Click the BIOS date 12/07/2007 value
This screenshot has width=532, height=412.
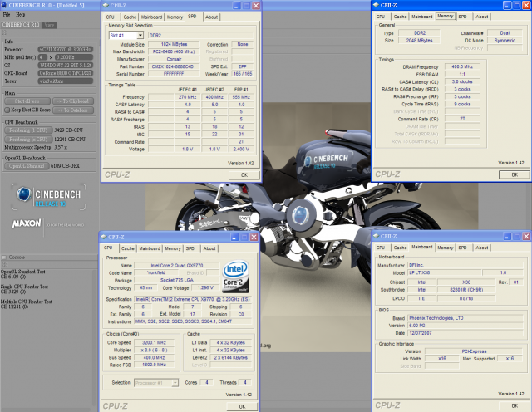465,333
